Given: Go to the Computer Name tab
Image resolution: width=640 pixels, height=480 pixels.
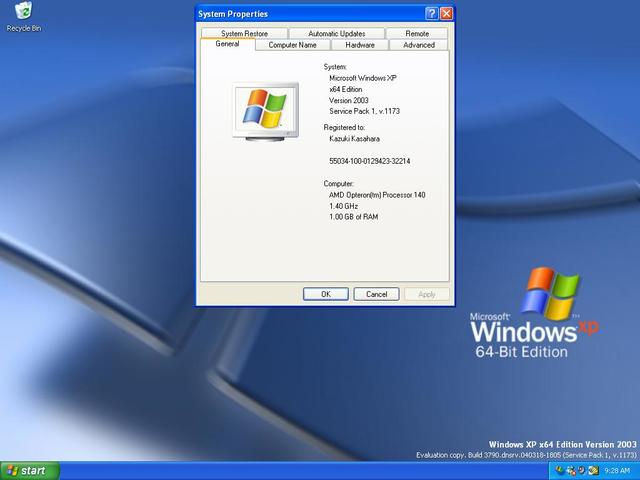Looking at the screenshot, I should [292, 45].
